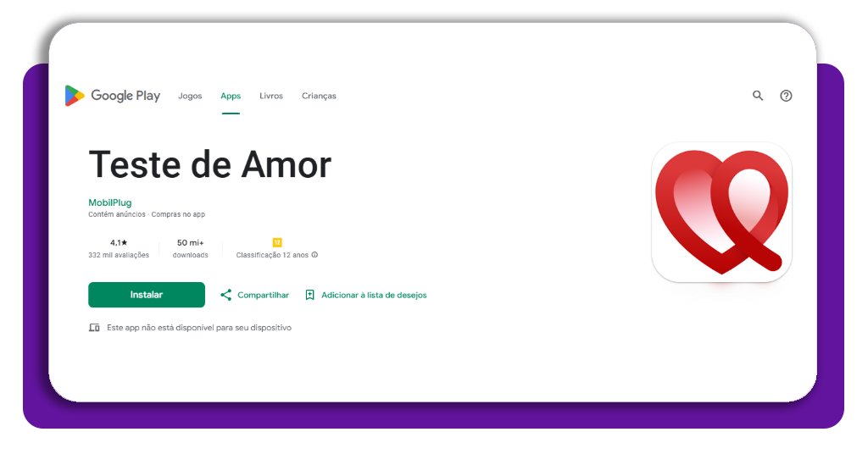Click the share icon beside Compartilhar
Viewport: 868px width, 454px height.
pos(225,295)
